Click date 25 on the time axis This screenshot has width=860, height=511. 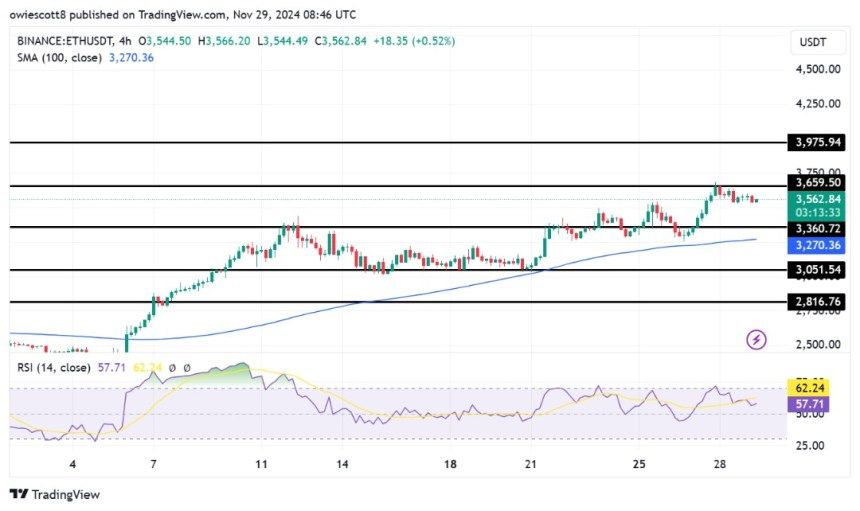click(x=638, y=464)
